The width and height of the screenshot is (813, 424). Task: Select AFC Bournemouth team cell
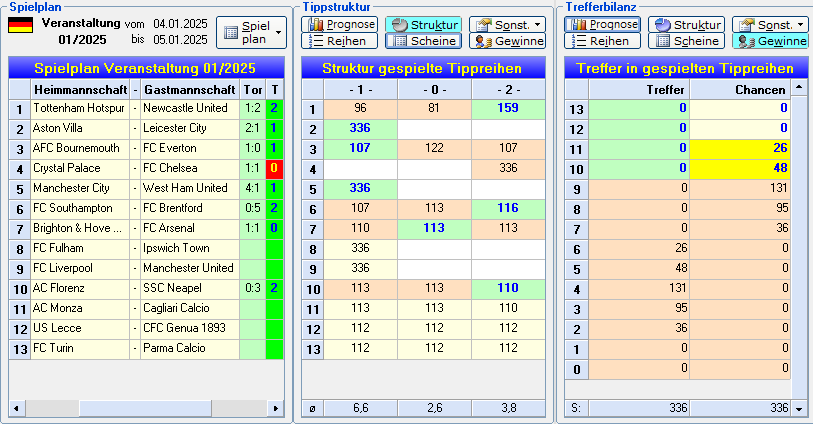80,148
